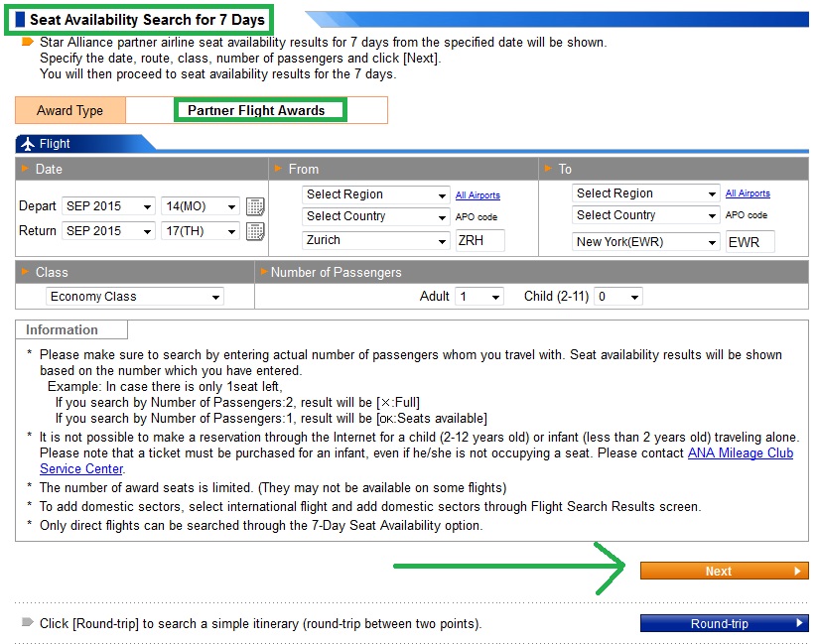
Task: Open the Depart date calendar picker icon
Action: click(255, 206)
